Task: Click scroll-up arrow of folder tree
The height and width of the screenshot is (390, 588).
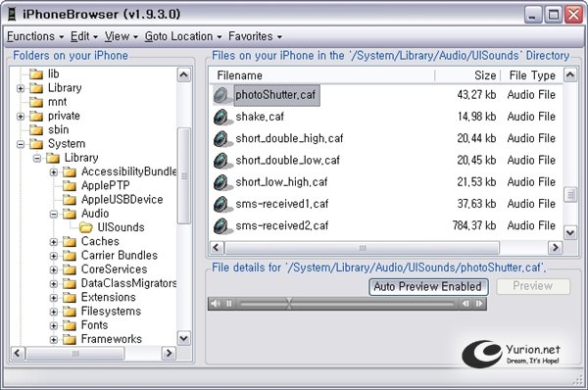Action: pos(184,75)
